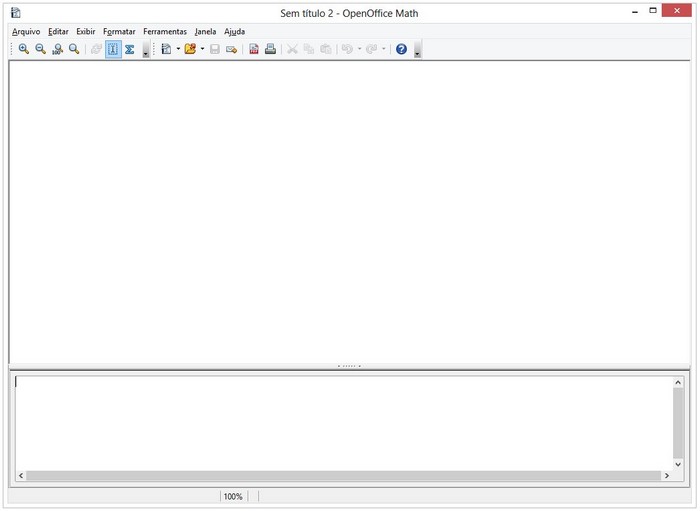700x511 pixels.
Task: Close the OpenOffice Math window
Action: point(677,11)
